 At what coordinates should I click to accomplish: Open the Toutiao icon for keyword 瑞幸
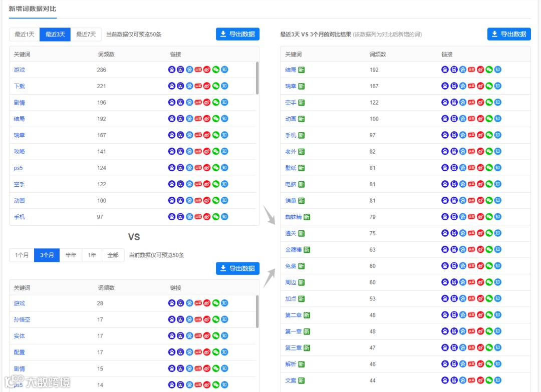click(x=198, y=135)
